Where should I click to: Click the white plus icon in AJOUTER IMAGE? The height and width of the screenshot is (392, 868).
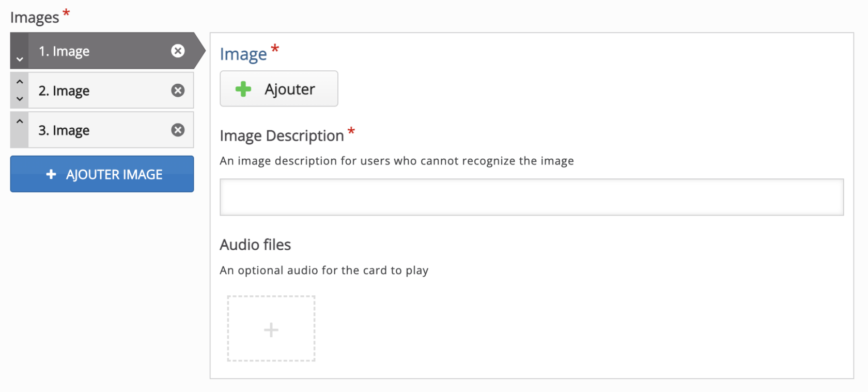(51, 174)
